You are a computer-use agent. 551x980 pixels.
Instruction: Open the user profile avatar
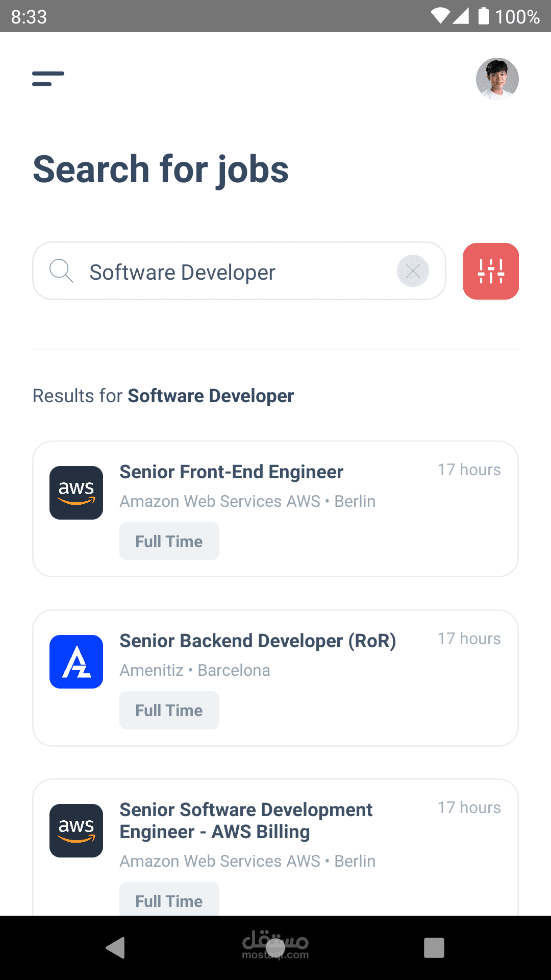[x=497, y=79]
